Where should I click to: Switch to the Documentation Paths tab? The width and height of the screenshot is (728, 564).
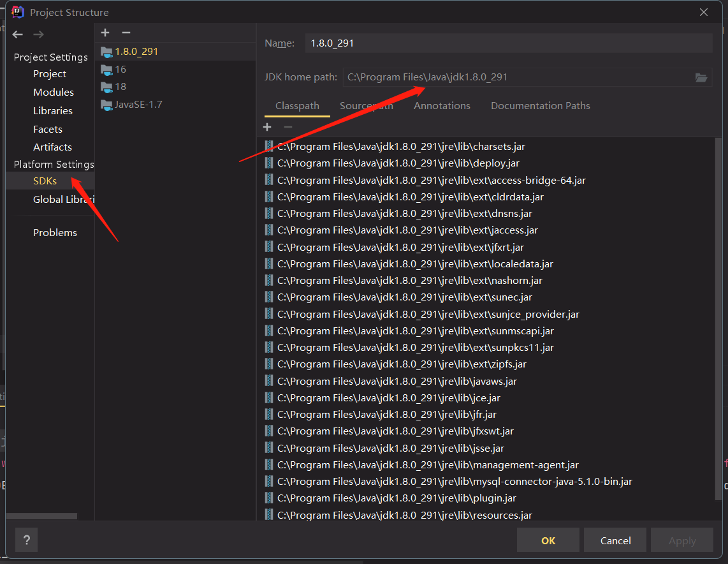tap(541, 106)
